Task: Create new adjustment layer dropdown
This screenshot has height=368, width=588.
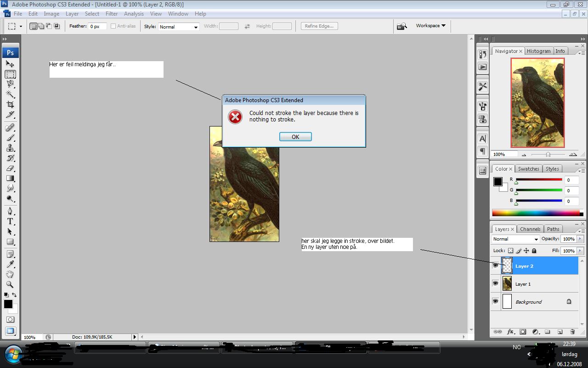Action: click(x=535, y=332)
